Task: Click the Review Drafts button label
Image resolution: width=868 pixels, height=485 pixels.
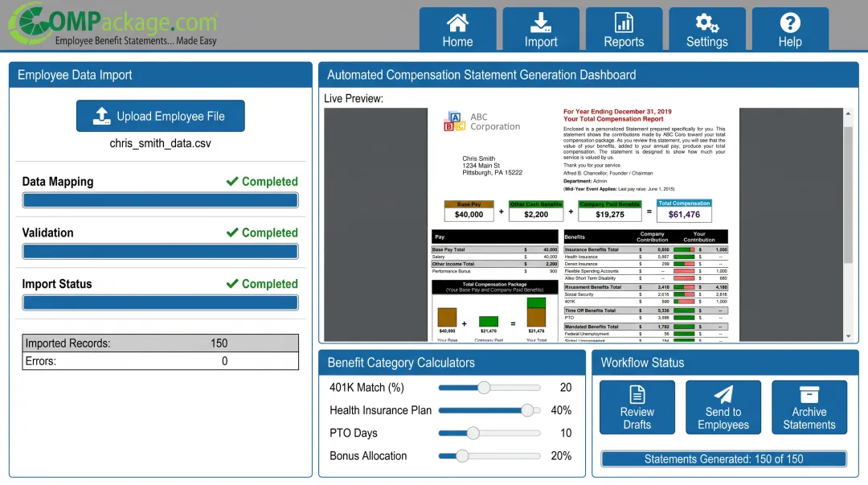Action: (x=637, y=418)
